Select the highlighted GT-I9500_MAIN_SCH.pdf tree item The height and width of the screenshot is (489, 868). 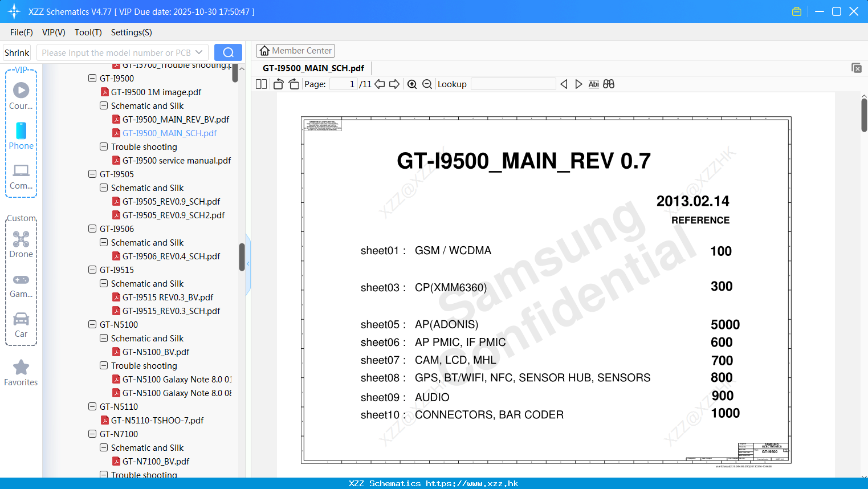click(169, 133)
